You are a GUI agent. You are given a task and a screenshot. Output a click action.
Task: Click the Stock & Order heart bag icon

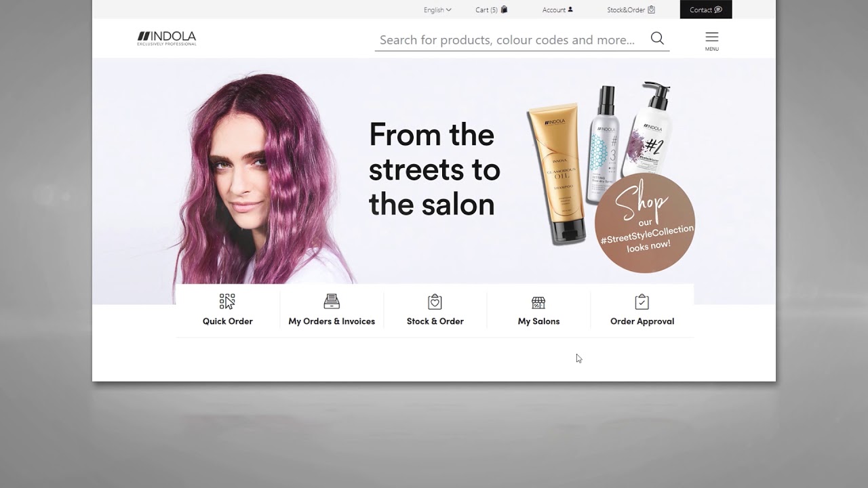tap(435, 301)
